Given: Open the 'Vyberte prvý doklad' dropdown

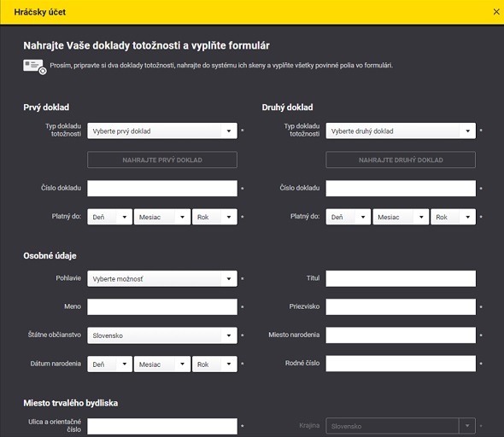Looking at the screenshot, I should (x=162, y=131).
